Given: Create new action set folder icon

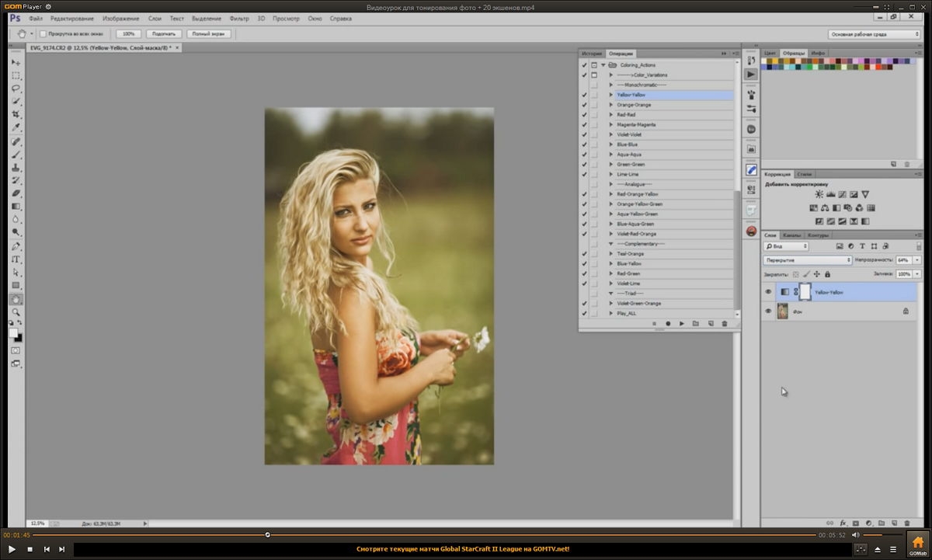Looking at the screenshot, I should [x=696, y=323].
